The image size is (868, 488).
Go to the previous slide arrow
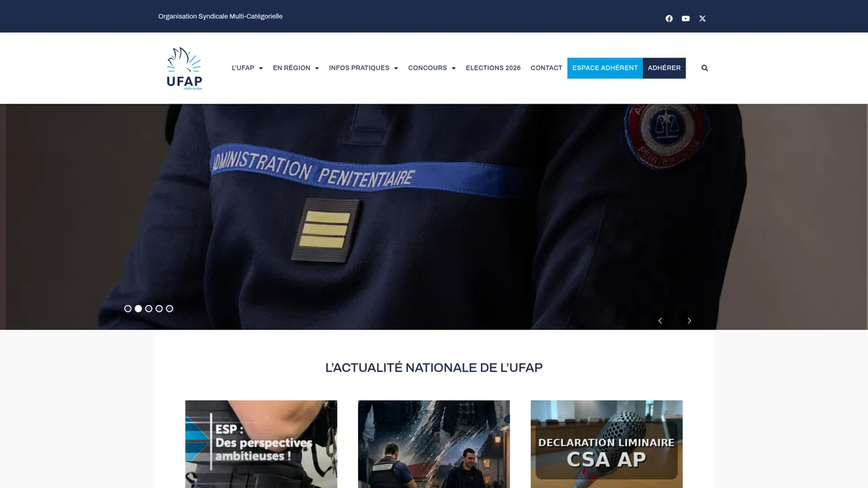[660, 321]
